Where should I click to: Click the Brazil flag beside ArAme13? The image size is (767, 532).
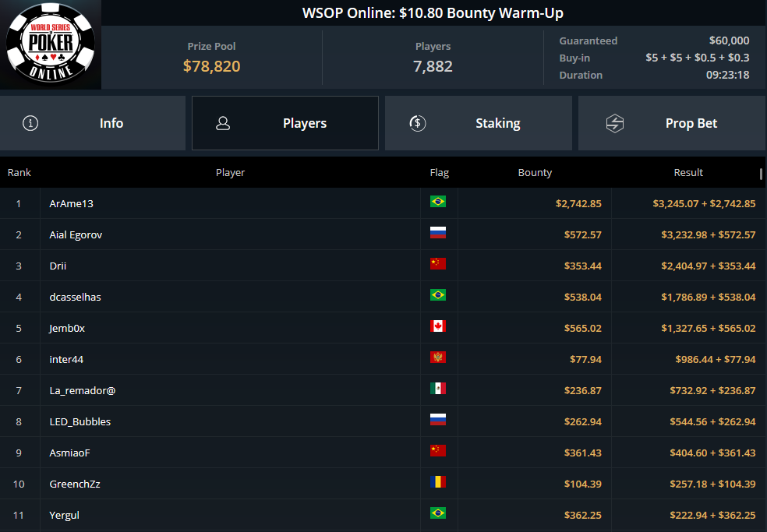(x=437, y=203)
